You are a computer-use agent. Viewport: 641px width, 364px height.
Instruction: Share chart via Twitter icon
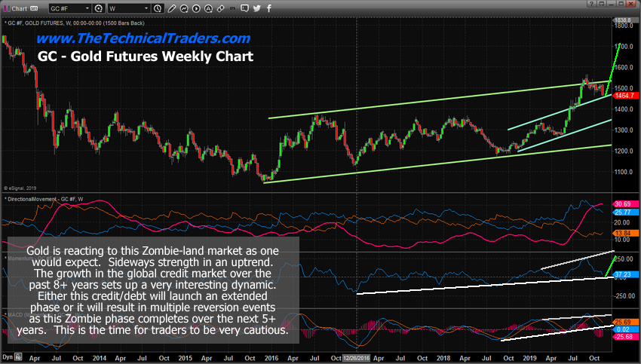257,8
